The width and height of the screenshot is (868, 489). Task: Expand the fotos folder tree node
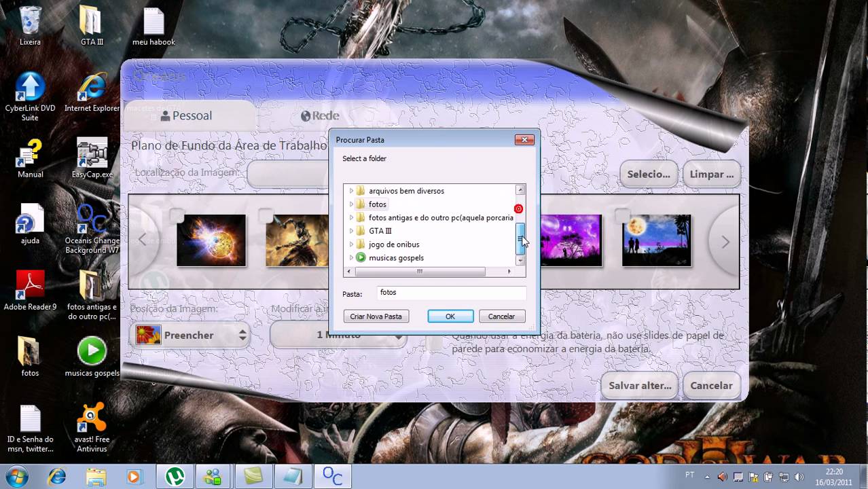pos(351,204)
